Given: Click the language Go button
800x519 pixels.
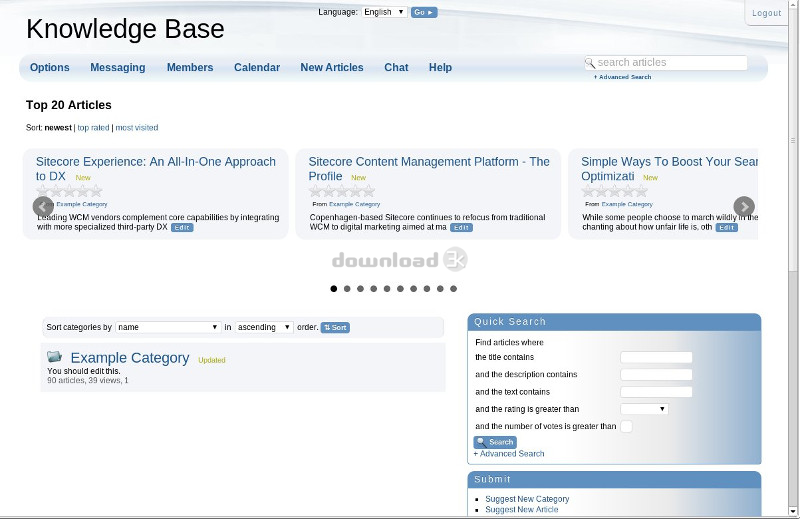Looking at the screenshot, I should [423, 12].
